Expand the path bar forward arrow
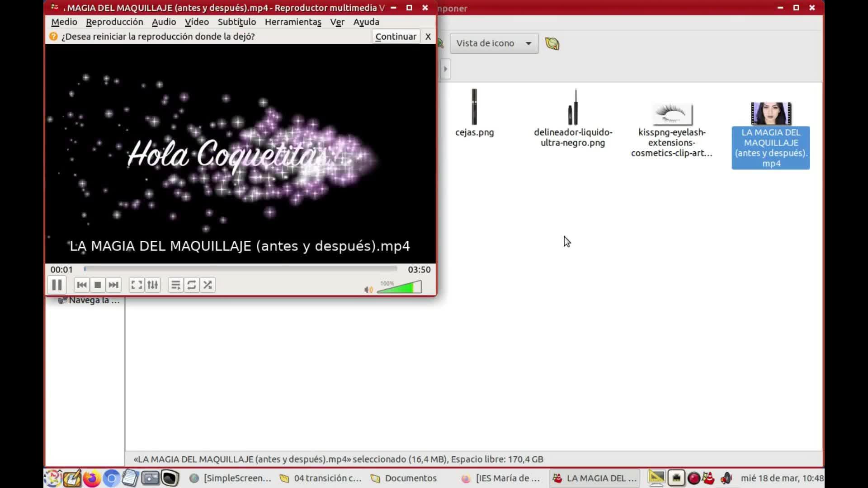The image size is (868, 488). coord(445,69)
